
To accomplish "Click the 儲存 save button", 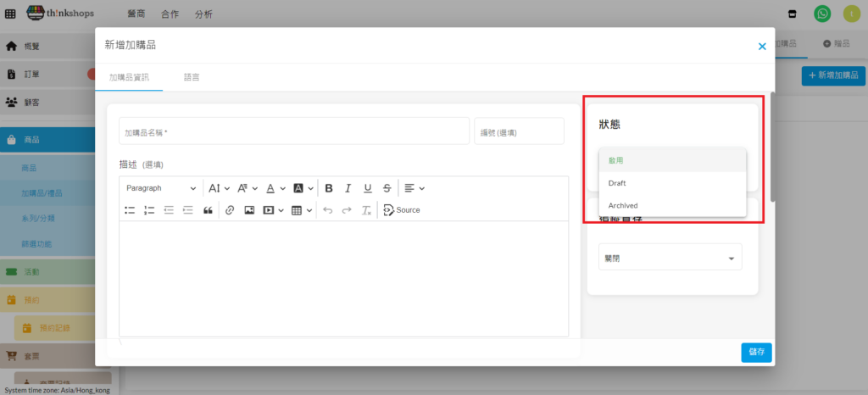I will tap(755, 353).
